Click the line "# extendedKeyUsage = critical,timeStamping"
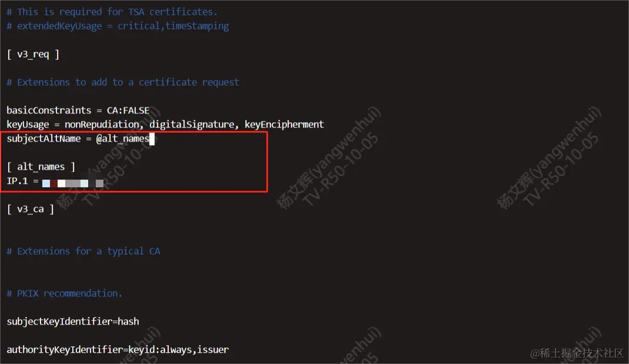The width and height of the screenshot is (629, 364). pyautogui.click(x=118, y=26)
